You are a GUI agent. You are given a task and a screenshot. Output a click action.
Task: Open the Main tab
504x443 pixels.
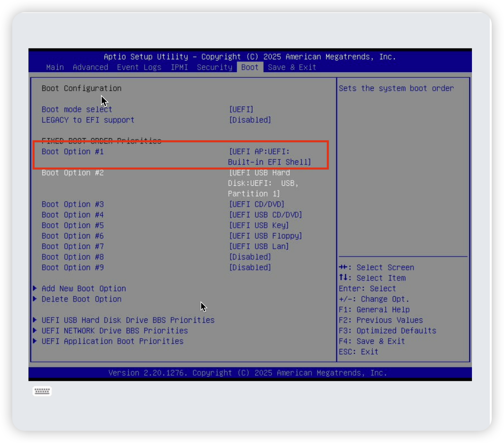click(x=55, y=67)
